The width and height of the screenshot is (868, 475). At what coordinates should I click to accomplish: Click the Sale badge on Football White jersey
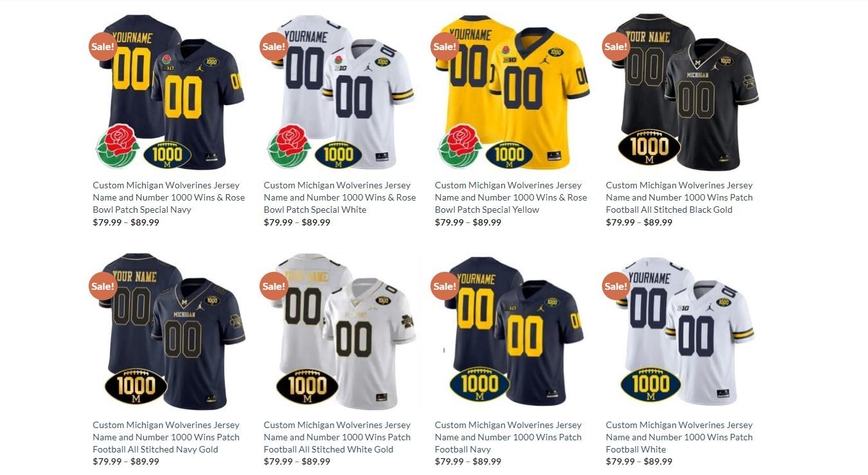point(616,286)
